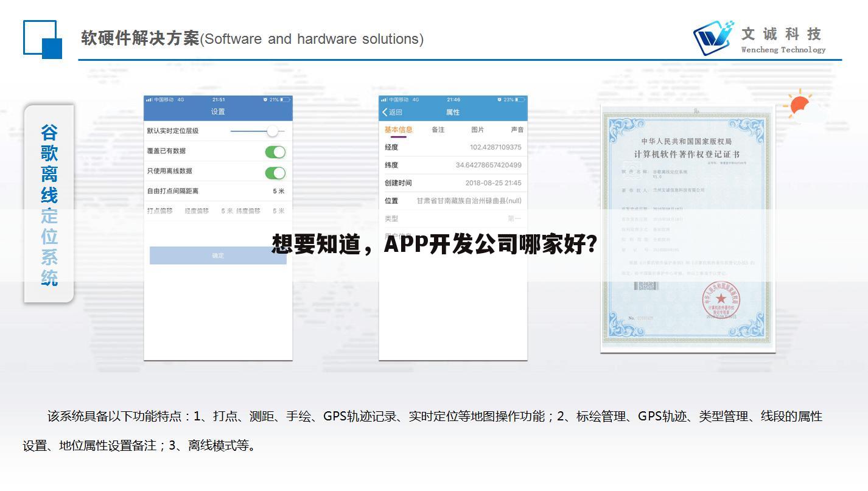The height and width of the screenshot is (491, 868).
Task: Click the 软硬件解决方案 heading
Action: click(140, 38)
